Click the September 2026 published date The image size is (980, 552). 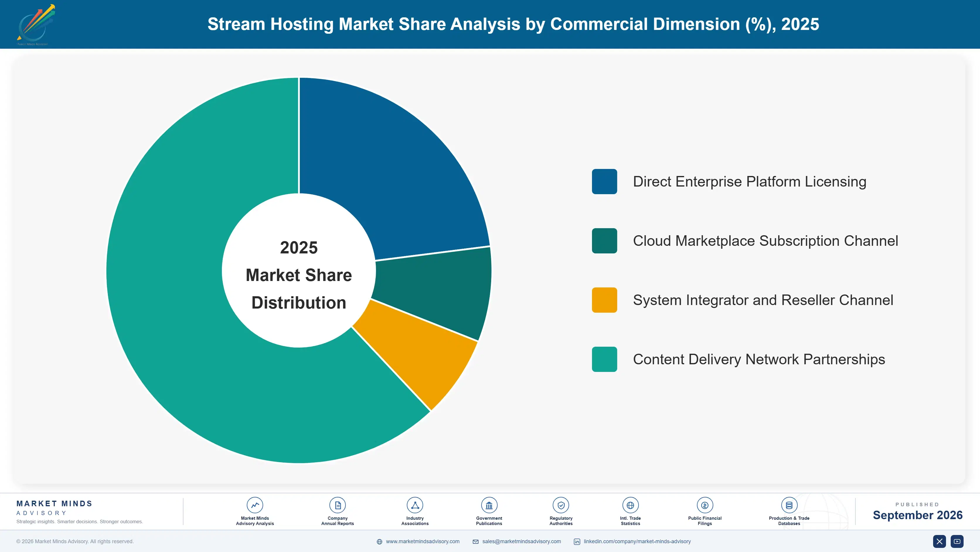click(x=917, y=515)
